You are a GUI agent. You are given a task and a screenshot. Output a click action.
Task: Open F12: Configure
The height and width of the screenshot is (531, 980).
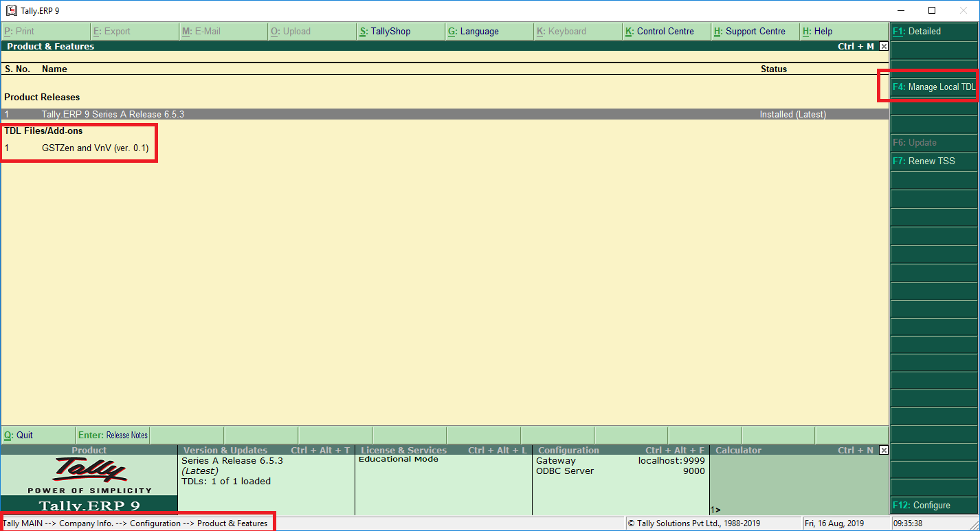click(x=935, y=505)
